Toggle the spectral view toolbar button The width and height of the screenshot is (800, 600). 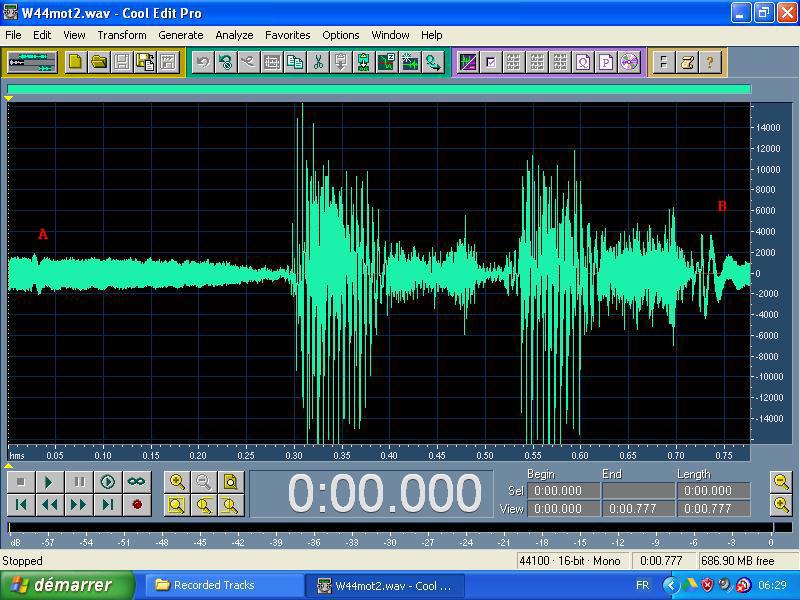tap(467, 62)
